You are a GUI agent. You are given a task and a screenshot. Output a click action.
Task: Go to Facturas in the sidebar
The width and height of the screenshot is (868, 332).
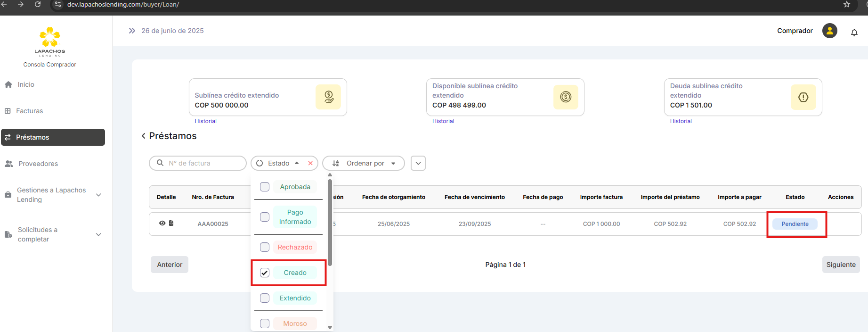point(29,111)
